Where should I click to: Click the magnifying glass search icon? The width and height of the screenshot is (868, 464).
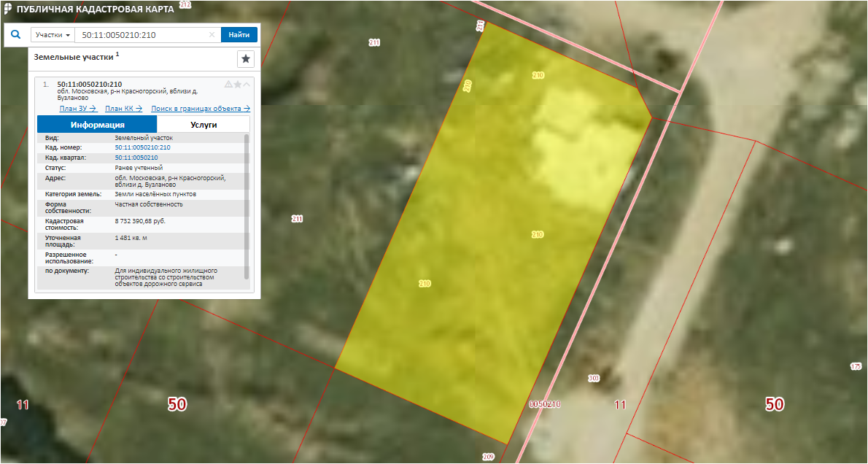click(15, 34)
